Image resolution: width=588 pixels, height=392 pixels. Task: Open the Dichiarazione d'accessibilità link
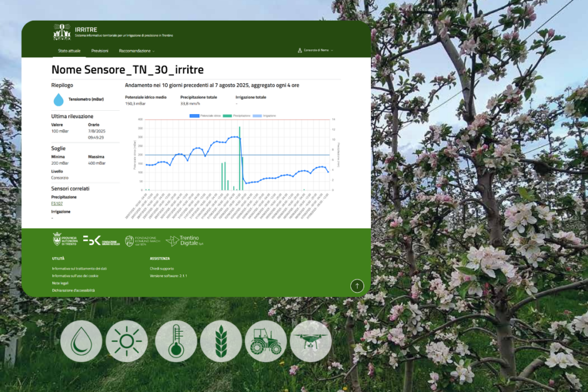(x=73, y=290)
